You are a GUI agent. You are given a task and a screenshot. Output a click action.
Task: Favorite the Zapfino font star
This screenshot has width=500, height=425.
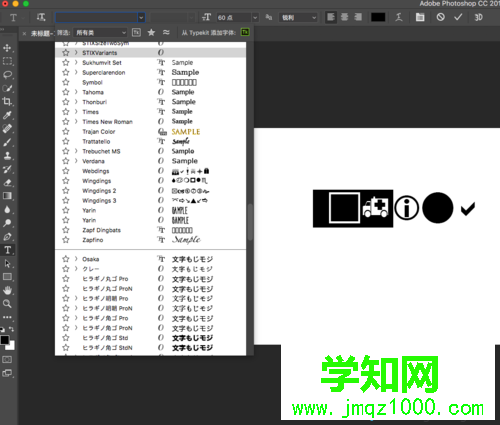[x=66, y=240]
